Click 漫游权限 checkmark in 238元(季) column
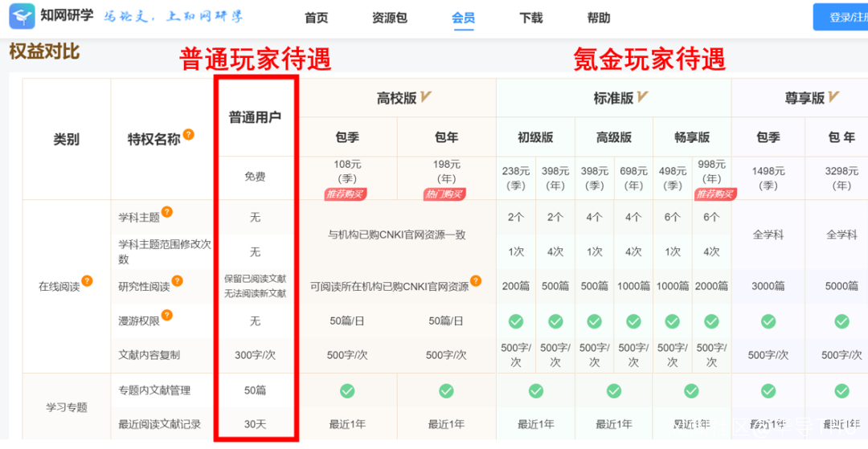The image size is (868, 449). [516, 321]
